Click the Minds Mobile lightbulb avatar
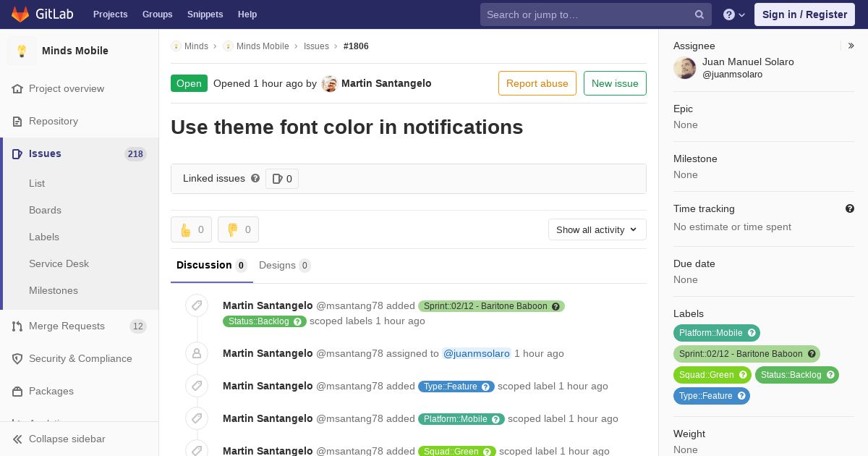The image size is (868, 456). point(22,51)
